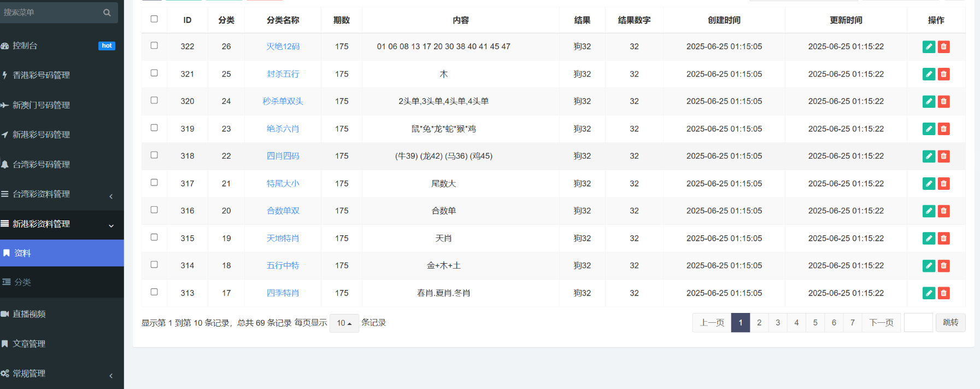Expand the 台湾彩资料管理 sidebar menu chevron

(x=111, y=196)
